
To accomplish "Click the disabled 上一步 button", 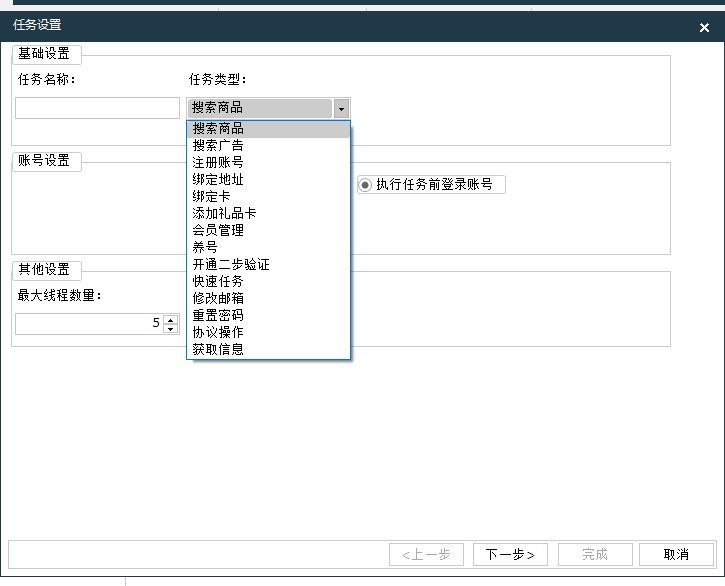I will click(x=426, y=554).
